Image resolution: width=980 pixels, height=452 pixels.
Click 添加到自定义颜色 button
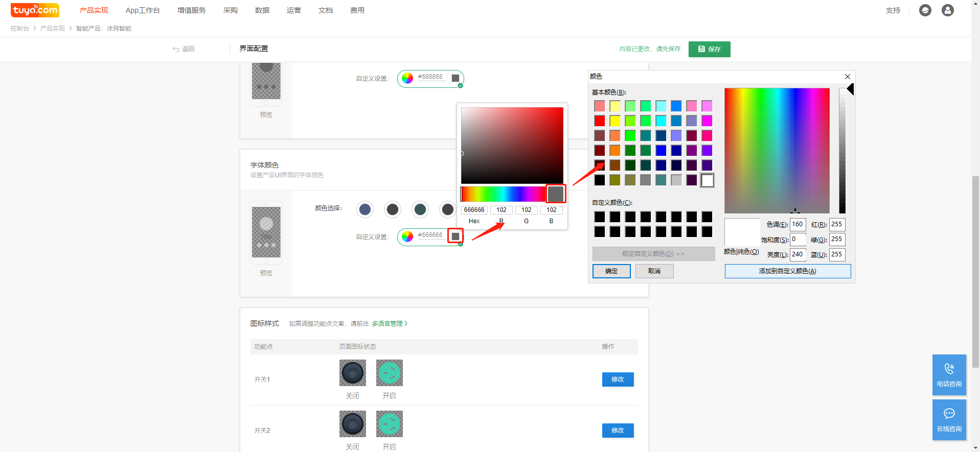(788, 271)
